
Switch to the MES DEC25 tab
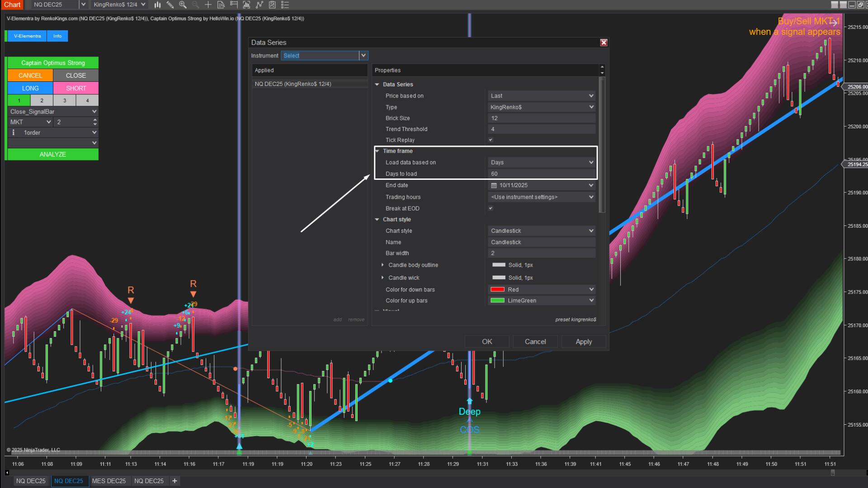click(109, 481)
